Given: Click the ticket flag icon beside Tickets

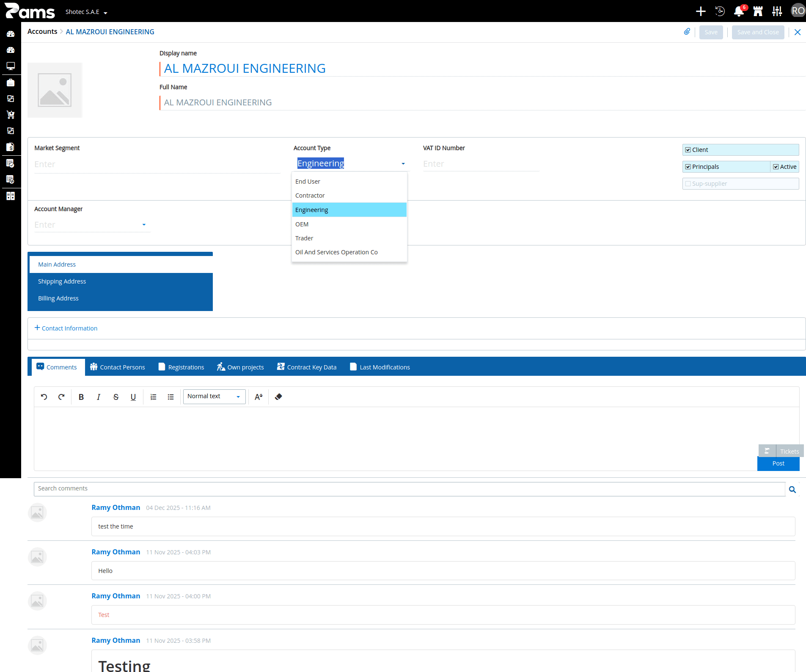Looking at the screenshot, I should click(767, 451).
